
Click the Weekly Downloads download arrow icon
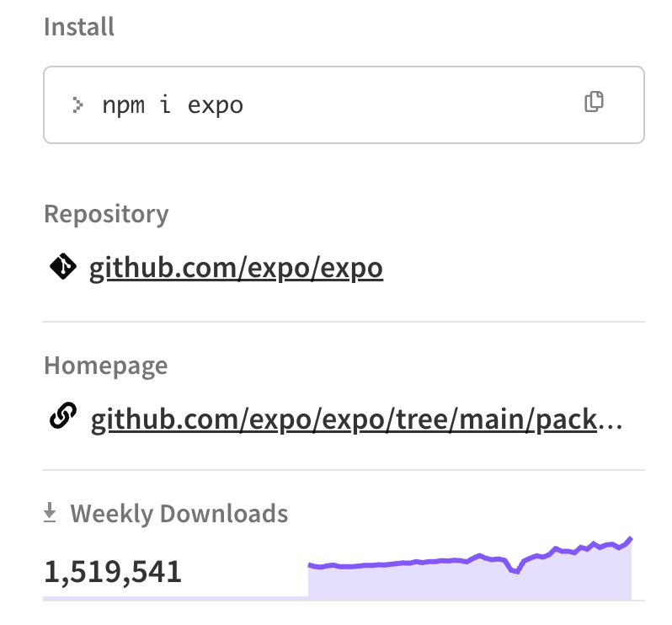point(50,513)
